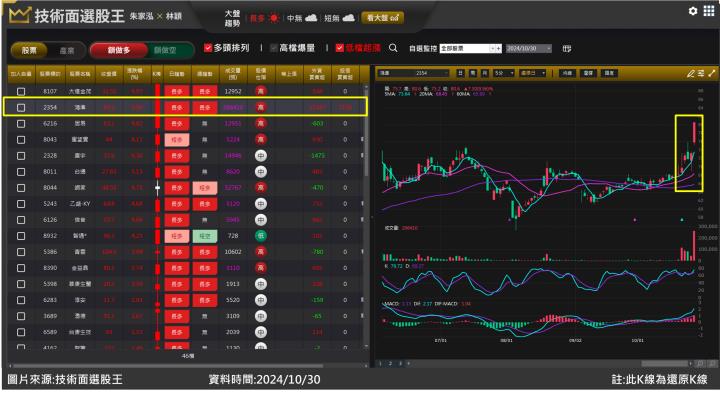Select the green 做空 mode tab
The height and width of the screenshot is (393, 720).
[x=165, y=50]
